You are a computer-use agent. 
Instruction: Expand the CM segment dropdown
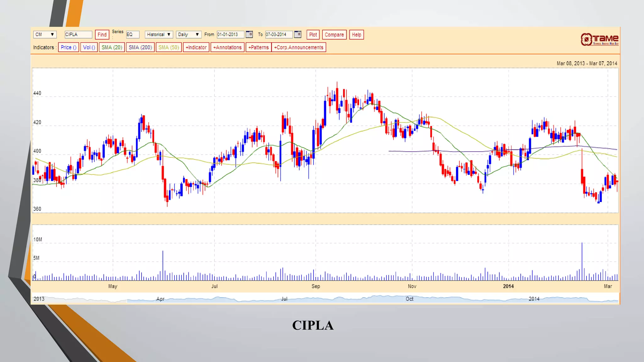coord(45,35)
